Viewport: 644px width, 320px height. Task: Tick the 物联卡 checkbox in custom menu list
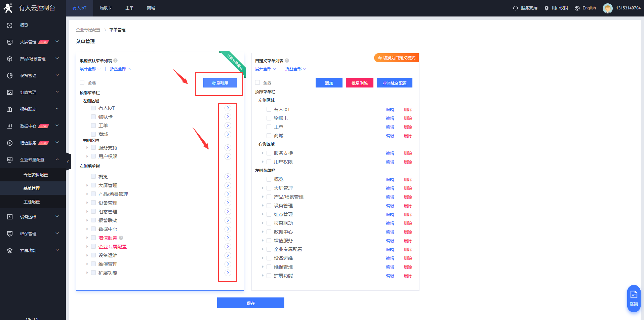click(x=269, y=118)
